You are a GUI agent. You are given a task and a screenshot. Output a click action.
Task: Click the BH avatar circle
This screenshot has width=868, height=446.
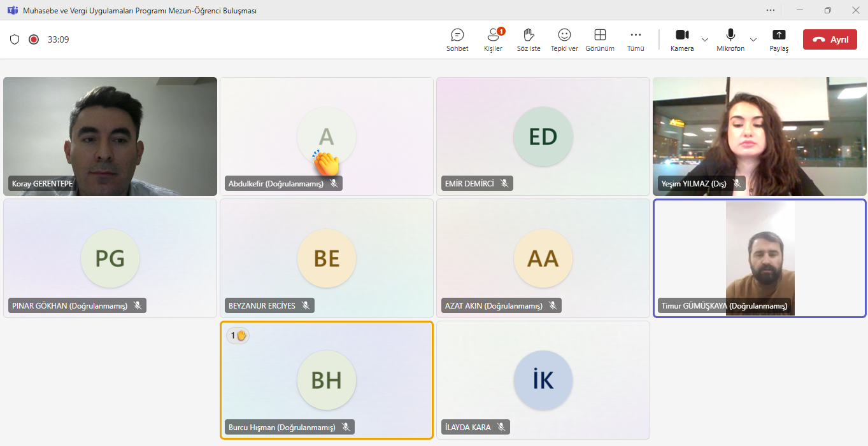[x=327, y=380]
